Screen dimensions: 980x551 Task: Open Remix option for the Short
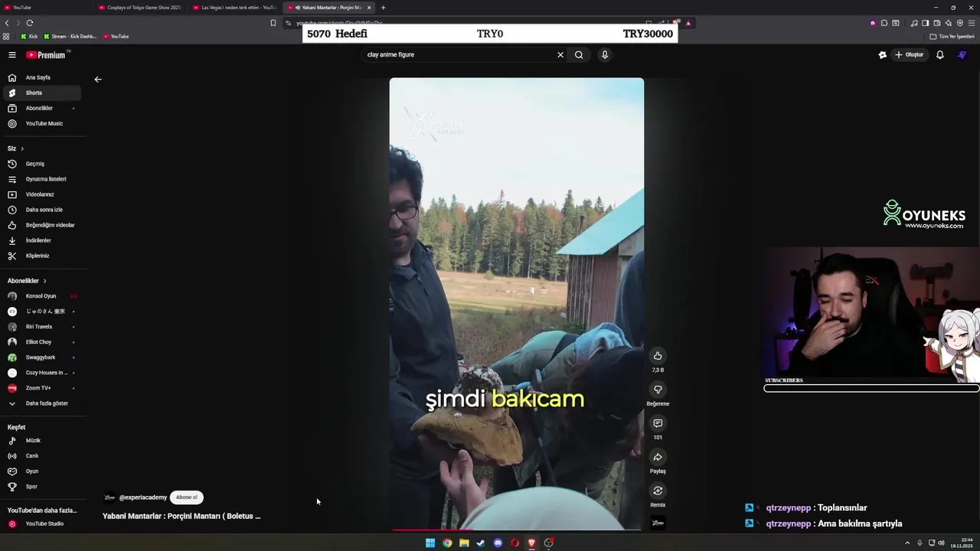[x=658, y=491]
